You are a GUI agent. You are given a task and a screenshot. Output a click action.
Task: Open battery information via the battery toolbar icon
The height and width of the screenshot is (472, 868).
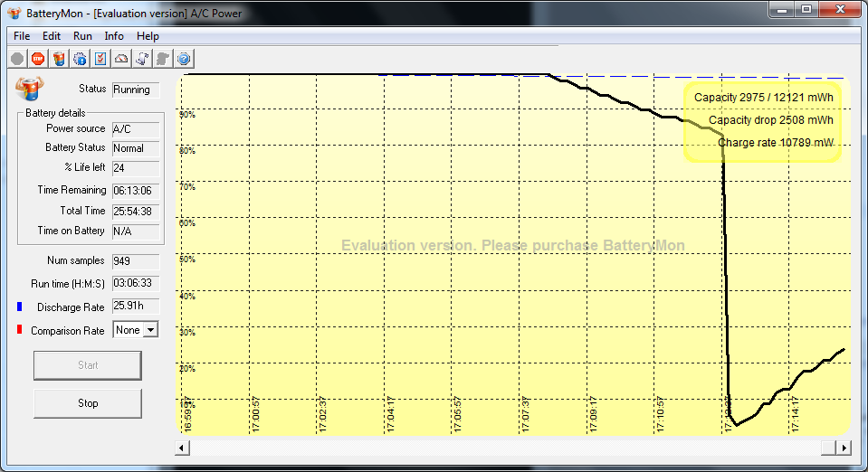(x=59, y=59)
